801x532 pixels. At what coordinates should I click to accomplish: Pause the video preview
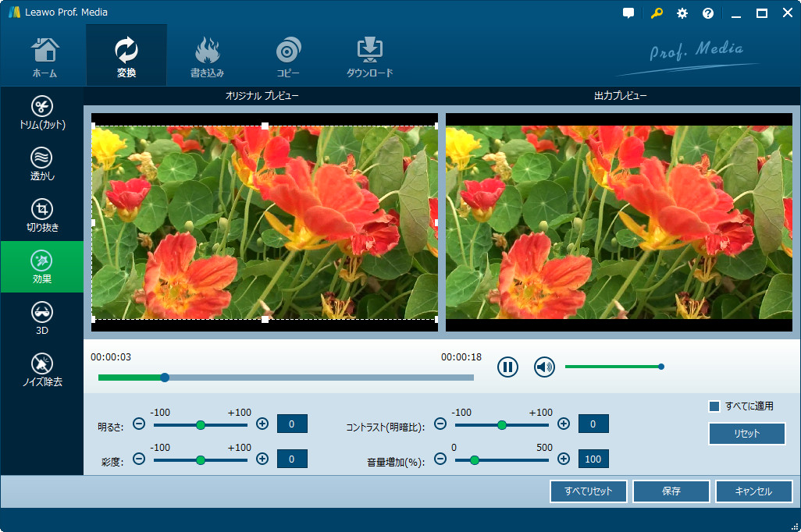(507, 367)
